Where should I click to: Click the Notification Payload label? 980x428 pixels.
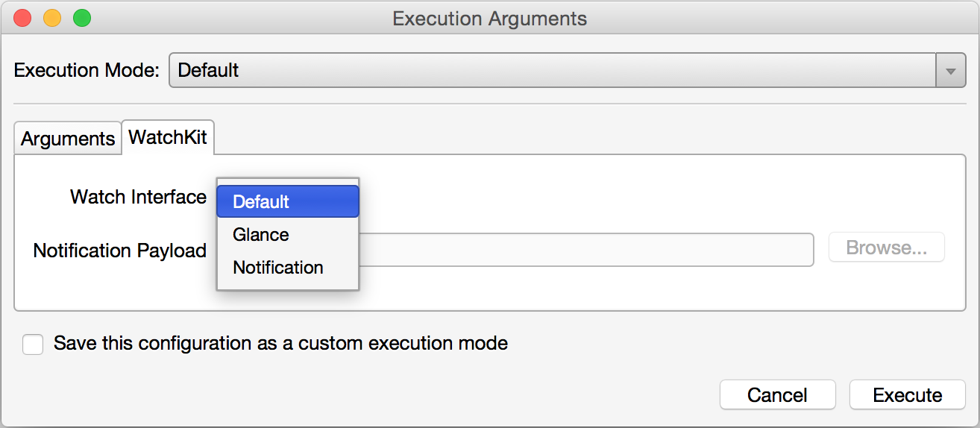(x=119, y=251)
